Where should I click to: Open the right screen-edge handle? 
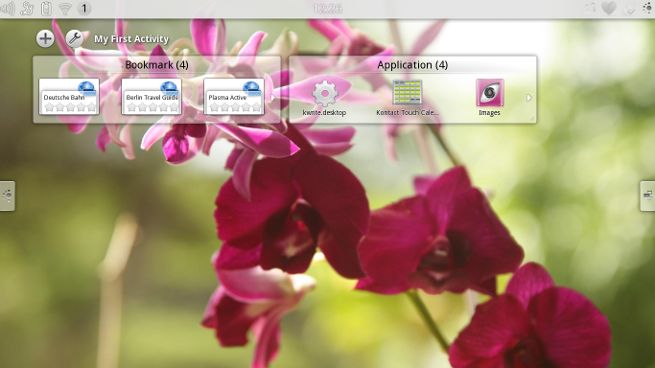click(647, 195)
